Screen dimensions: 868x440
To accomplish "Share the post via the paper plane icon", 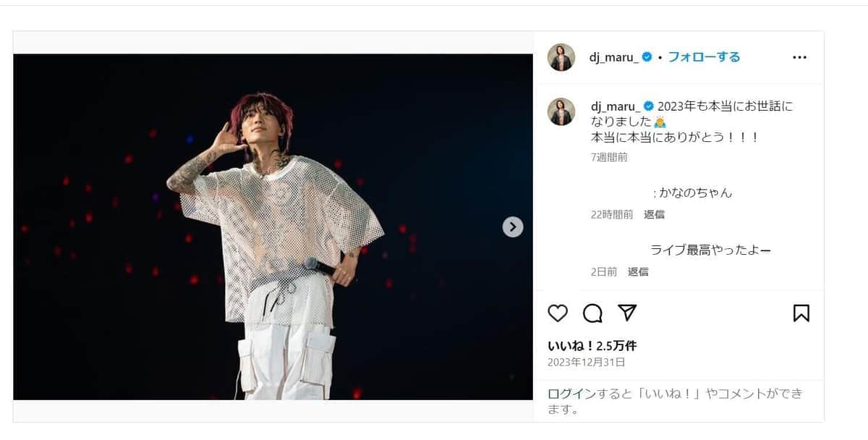I will pos(628,313).
